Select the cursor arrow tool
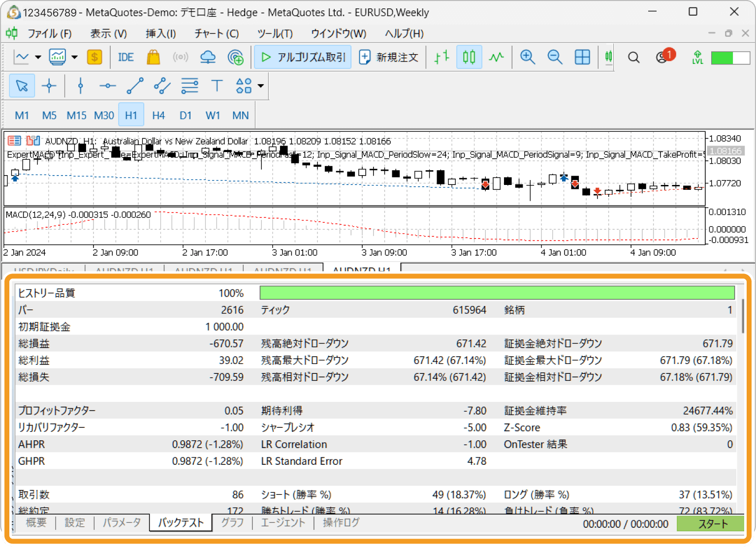756x547 pixels. (22, 86)
